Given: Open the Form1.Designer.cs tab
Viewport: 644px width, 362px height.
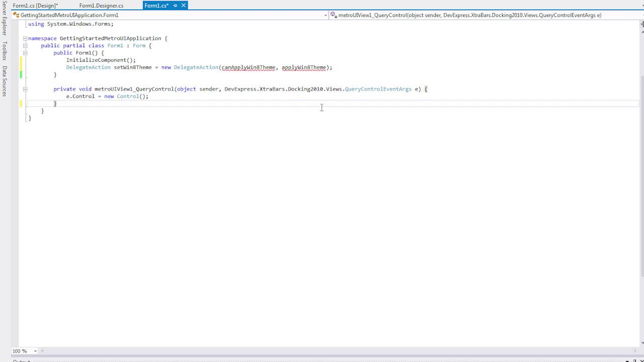Looking at the screenshot, I should [x=101, y=6].
